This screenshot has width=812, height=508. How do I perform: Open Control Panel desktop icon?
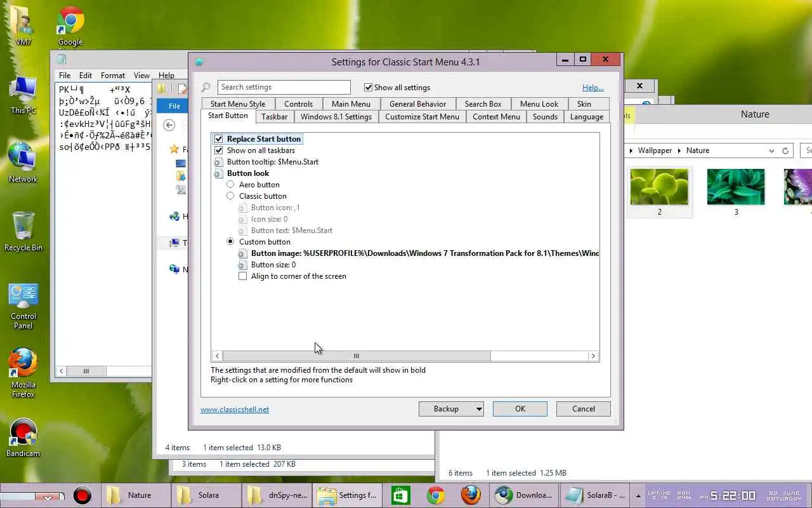23,305
